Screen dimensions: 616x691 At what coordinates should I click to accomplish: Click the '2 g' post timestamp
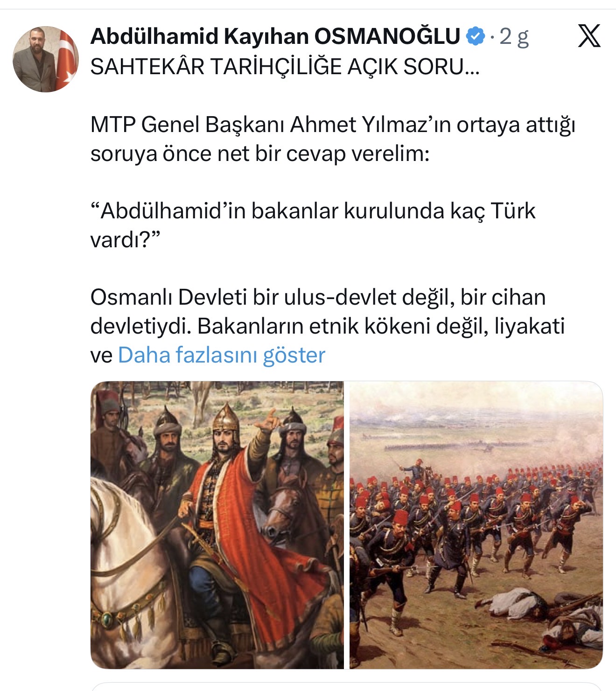514,36
